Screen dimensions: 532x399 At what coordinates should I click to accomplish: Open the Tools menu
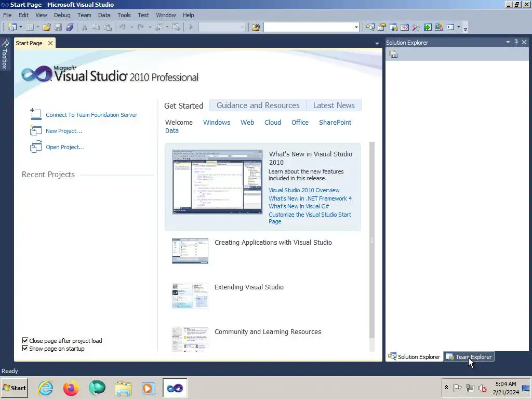pos(124,15)
